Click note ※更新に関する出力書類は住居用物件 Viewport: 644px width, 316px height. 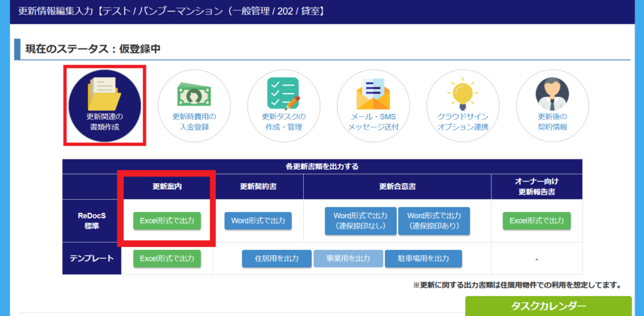[x=517, y=285]
